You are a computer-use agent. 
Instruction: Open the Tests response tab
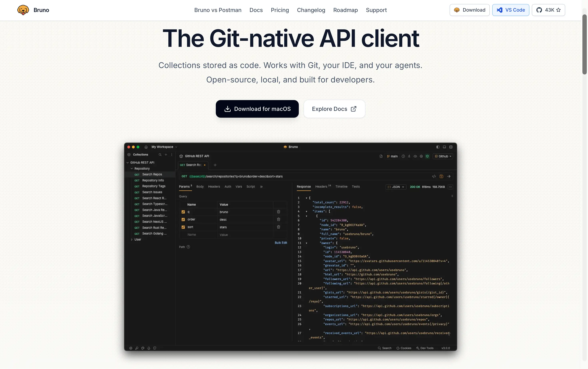(x=356, y=187)
